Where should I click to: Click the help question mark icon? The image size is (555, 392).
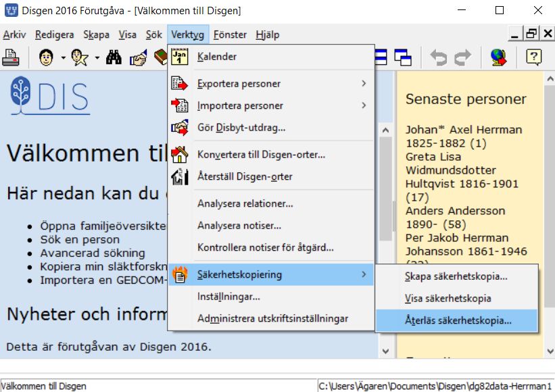[x=534, y=57]
